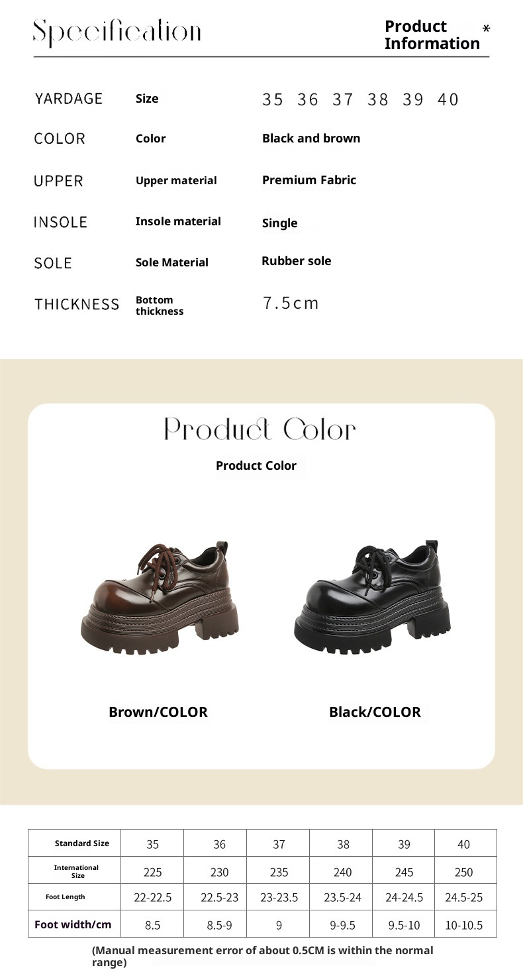Click the 250 international size cell
Viewport: 523px width, 980px height.
click(463, 872)
